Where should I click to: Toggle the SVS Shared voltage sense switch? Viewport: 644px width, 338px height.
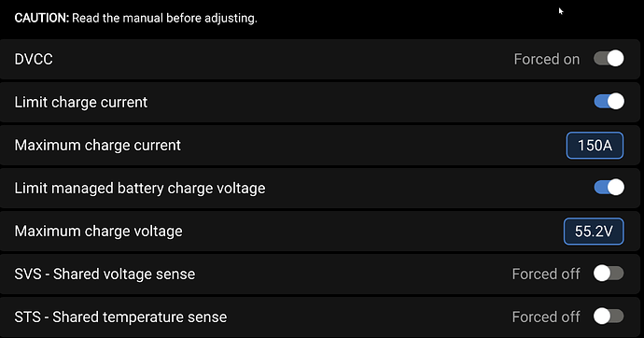click(x=609, y=274)
